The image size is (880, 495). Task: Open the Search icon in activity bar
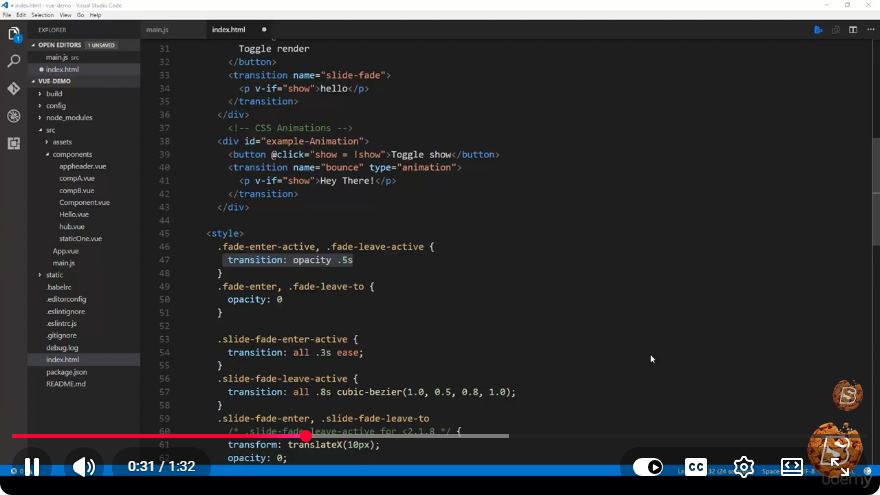tap(14, 61)
